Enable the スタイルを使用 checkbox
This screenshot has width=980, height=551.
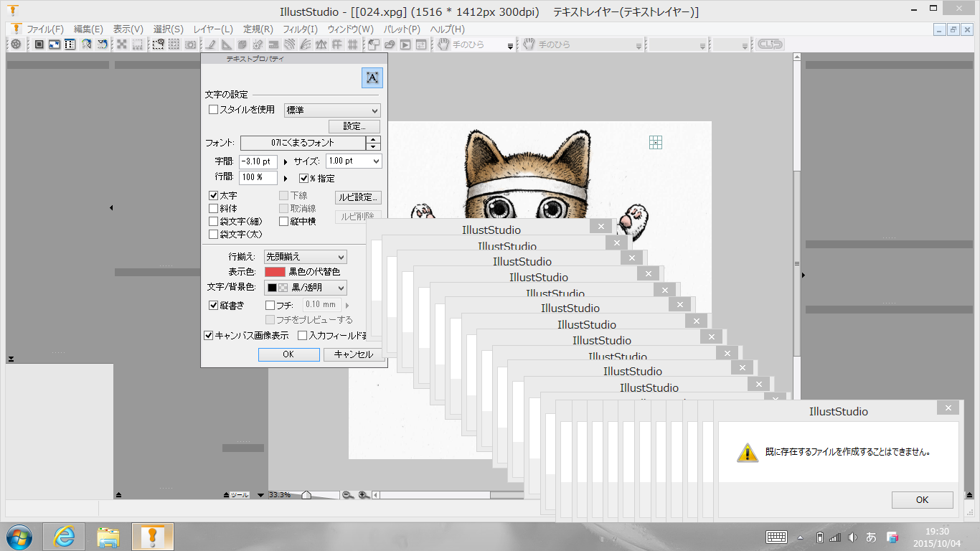[x=213, y=110]
